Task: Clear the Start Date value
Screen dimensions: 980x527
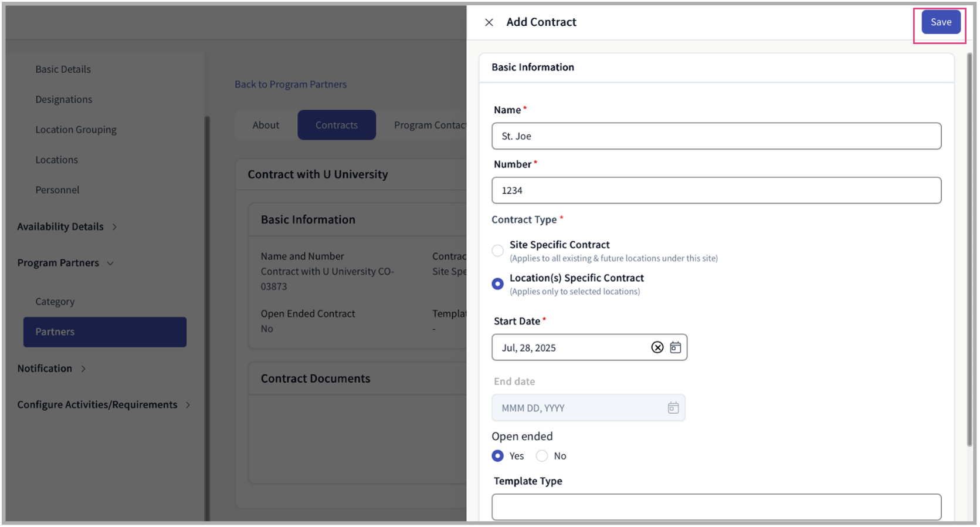Action: [x=657, y=347]
